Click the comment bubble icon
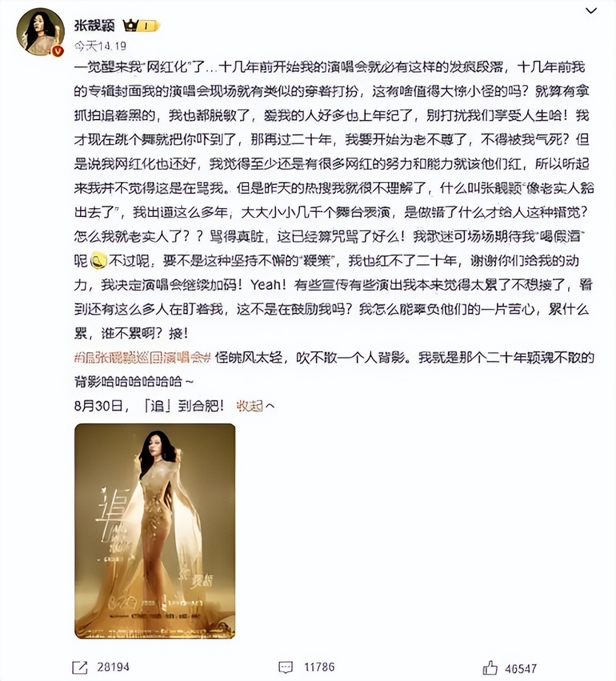Viewport: 616px width, 681px height. point(286,667)
